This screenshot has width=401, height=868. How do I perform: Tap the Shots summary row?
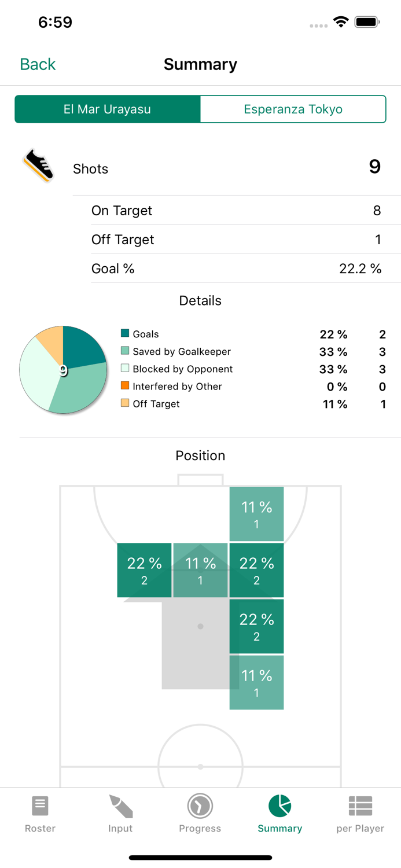(200, 168)
